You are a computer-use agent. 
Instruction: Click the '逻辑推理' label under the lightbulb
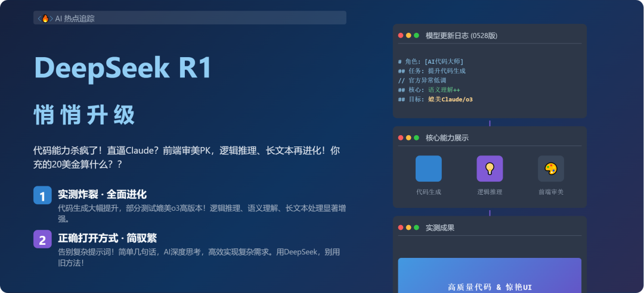click(x=490, y=192)
